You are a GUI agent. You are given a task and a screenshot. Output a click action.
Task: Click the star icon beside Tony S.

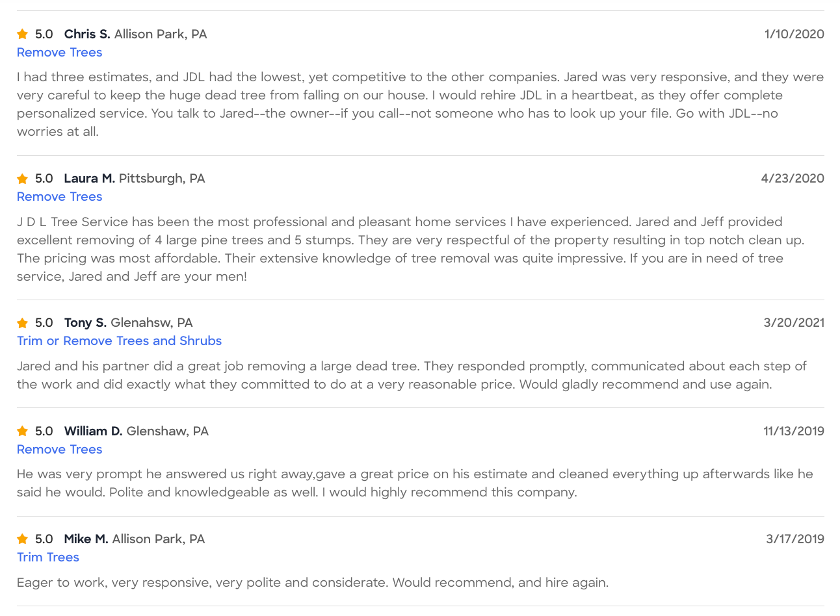[x=22, y=323]
